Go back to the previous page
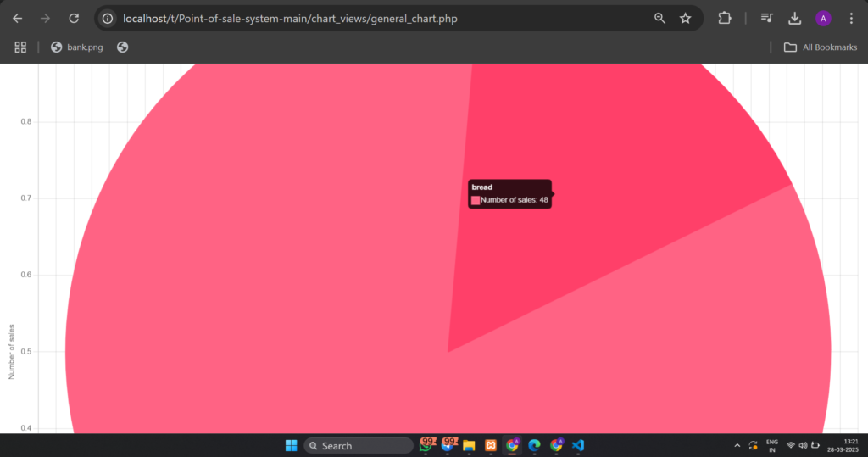Viewport: 868px width, 457px height. point(17,19)
